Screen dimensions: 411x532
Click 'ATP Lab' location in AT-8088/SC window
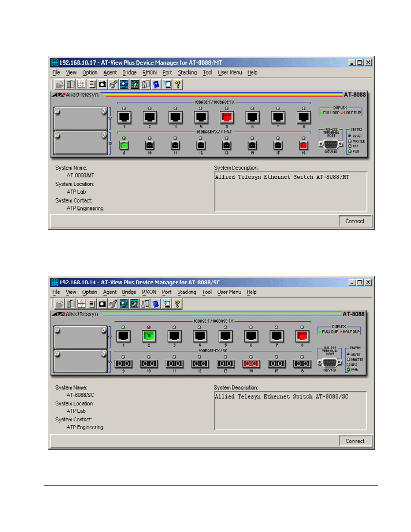pyautogui.click(x=76, y=411)
